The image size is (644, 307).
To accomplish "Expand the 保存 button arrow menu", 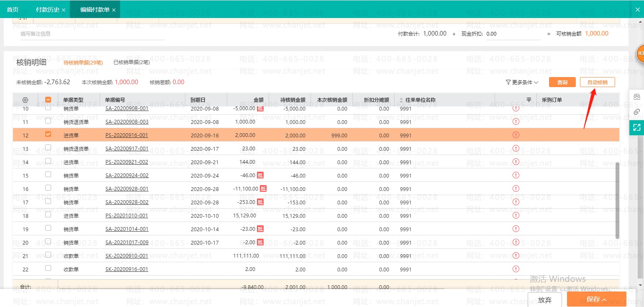I will tap(604, 299).
